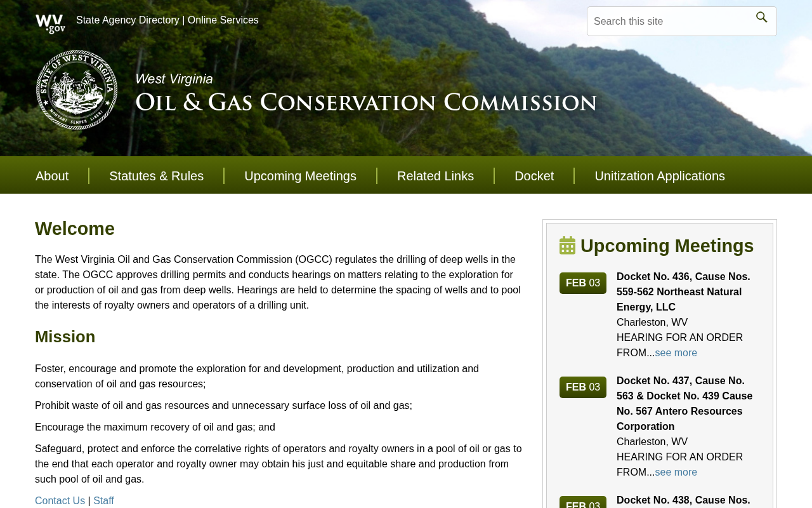Image resolution: width=812 pixels, height=508 pixels.
Task: Open the Unitization Applications menu item
Action: [x=660, y=176]
